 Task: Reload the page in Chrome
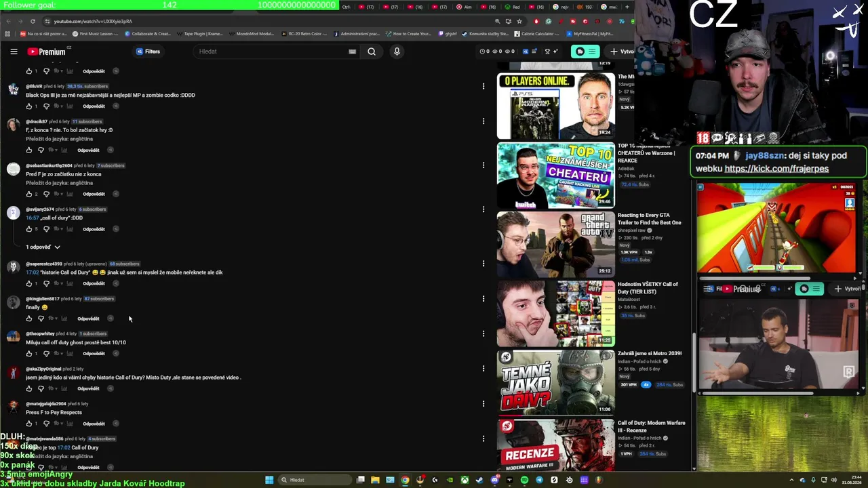click(x=33, y=21)
